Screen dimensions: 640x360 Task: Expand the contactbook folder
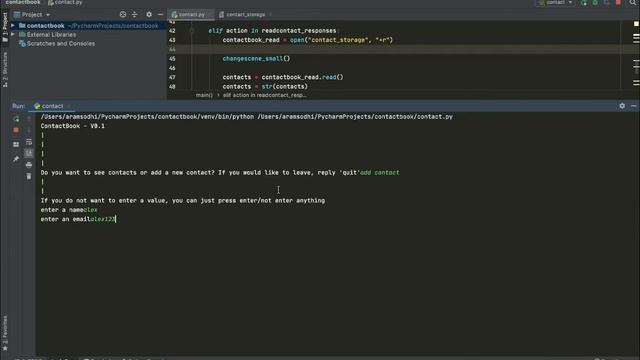tap(13, 25)
